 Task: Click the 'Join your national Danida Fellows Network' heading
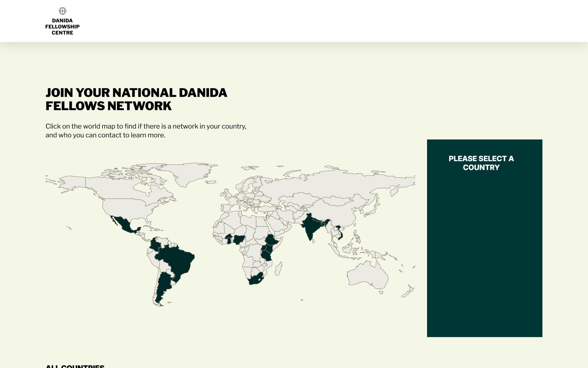(x=136, y=99)
